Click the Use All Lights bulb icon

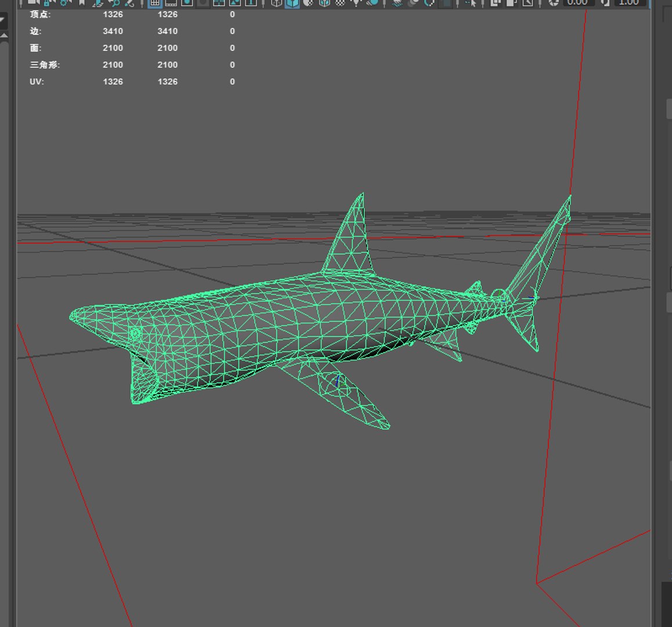click(356, 2)
